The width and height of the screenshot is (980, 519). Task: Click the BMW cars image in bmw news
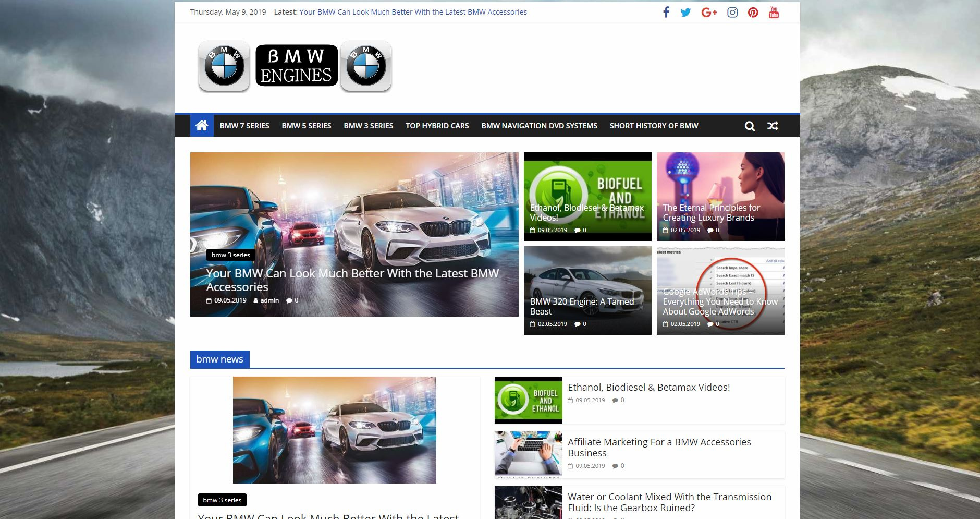[335, 430]
